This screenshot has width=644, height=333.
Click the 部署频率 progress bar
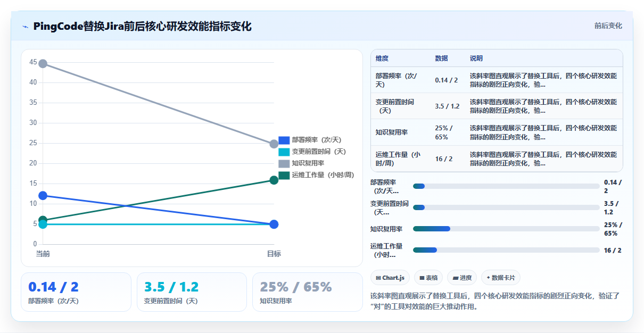pyautogui.click(x=506, y=186)
